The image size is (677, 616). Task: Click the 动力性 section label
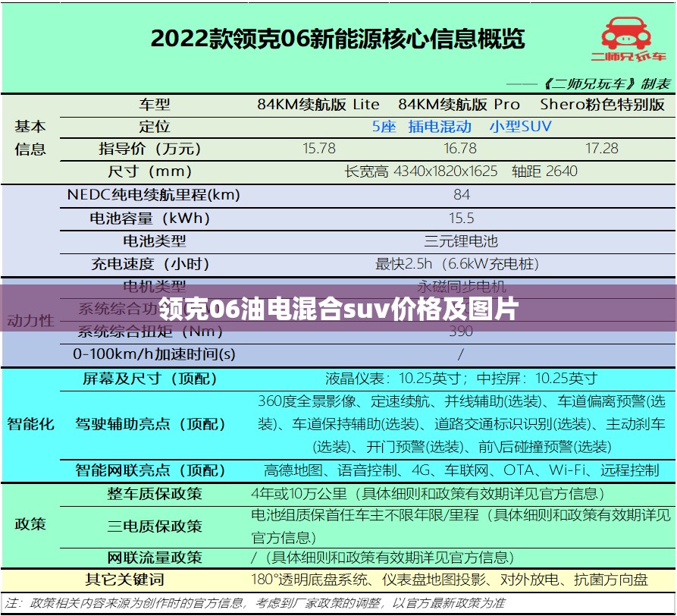(30, 321)
